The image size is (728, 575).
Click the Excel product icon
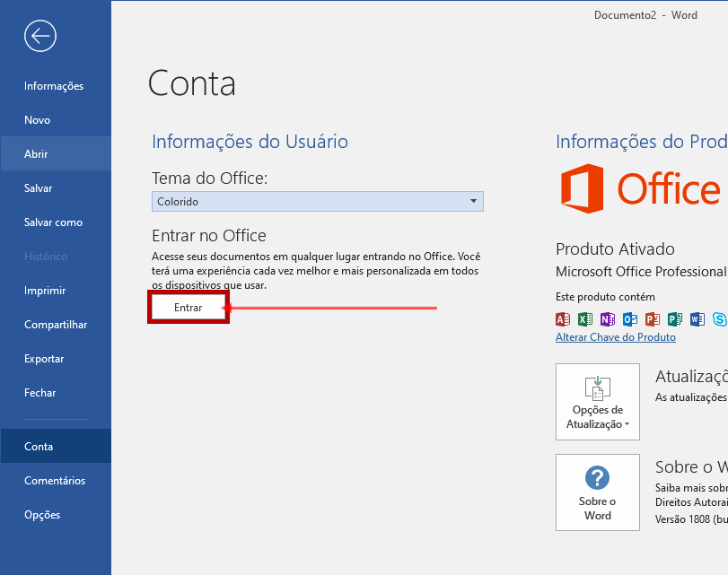pos(585,319)
